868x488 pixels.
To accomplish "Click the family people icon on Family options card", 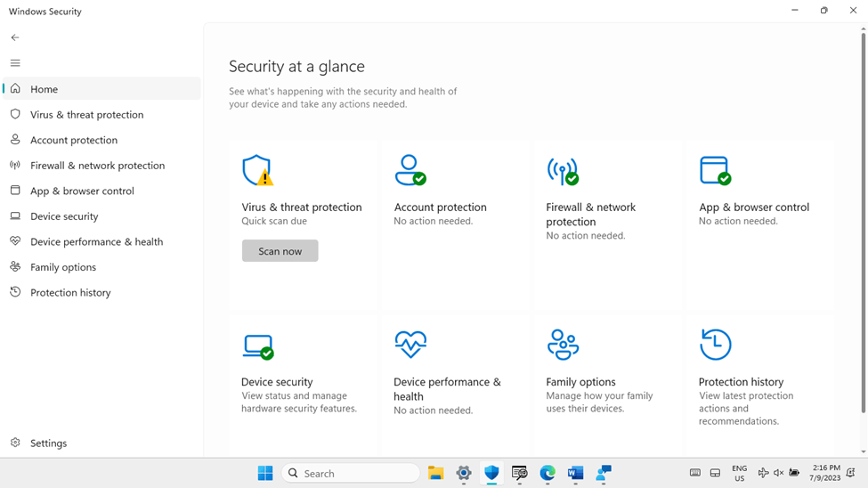I will coord(563,345).
